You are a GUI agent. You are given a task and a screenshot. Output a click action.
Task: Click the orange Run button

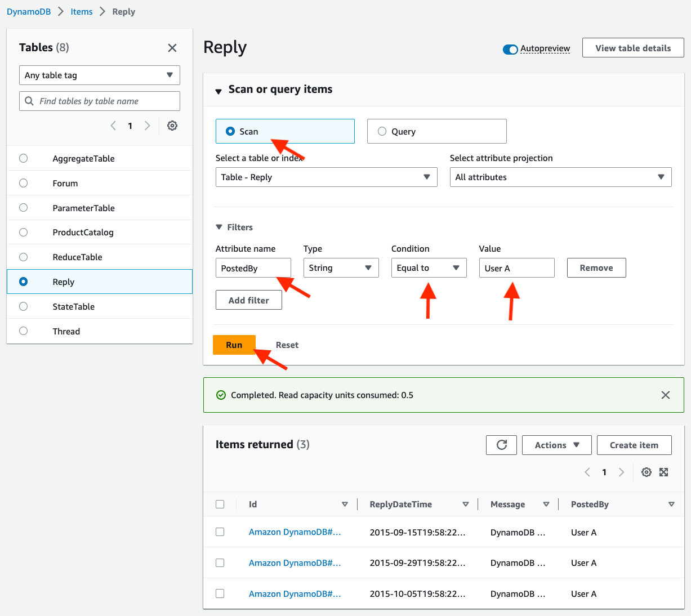(234, 345)
